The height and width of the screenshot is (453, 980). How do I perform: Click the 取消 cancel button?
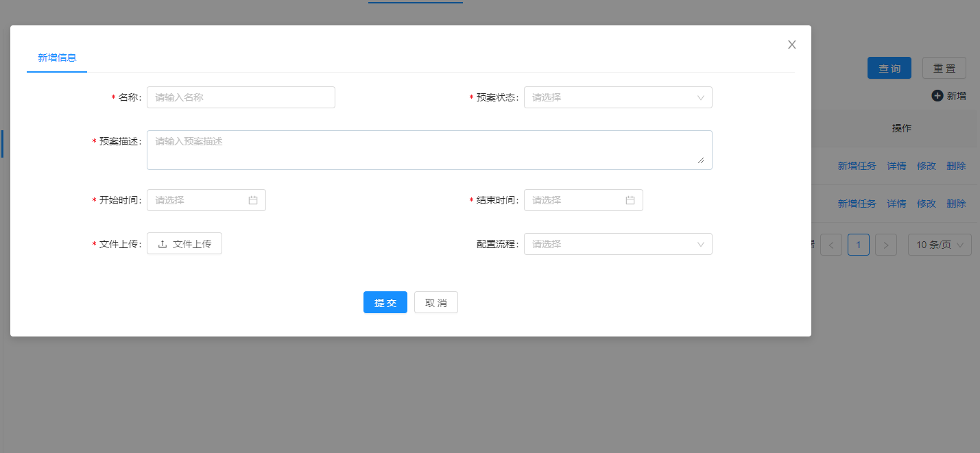click(435, 302)
